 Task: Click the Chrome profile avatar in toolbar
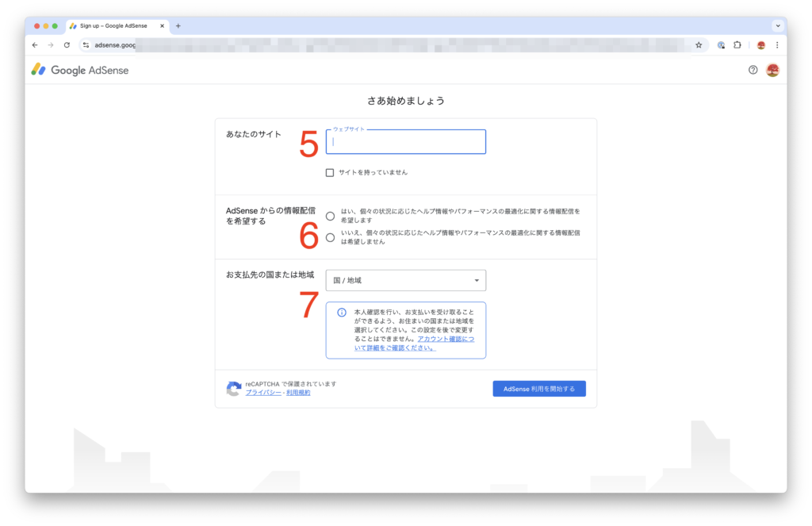(x=760, y=45)
